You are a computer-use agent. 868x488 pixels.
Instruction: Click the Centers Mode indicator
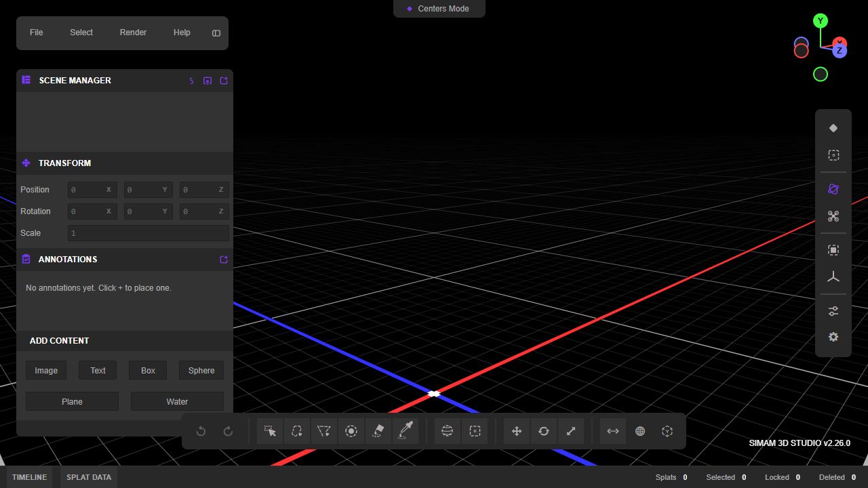click(x=439, y=9)
